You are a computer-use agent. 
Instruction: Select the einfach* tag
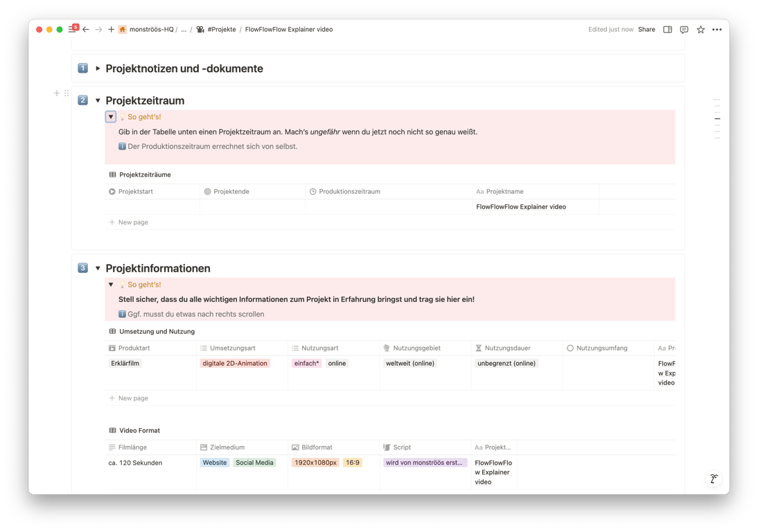[x=306, y=364]
